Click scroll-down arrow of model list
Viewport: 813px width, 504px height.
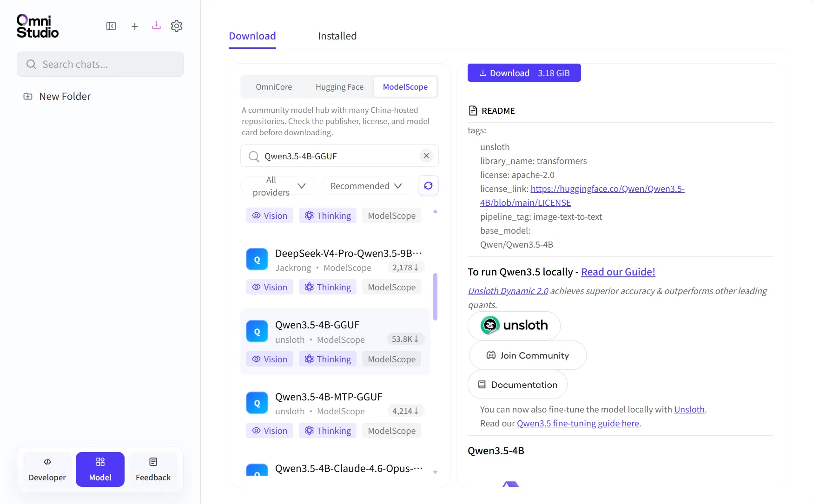[x=436, y=472]
